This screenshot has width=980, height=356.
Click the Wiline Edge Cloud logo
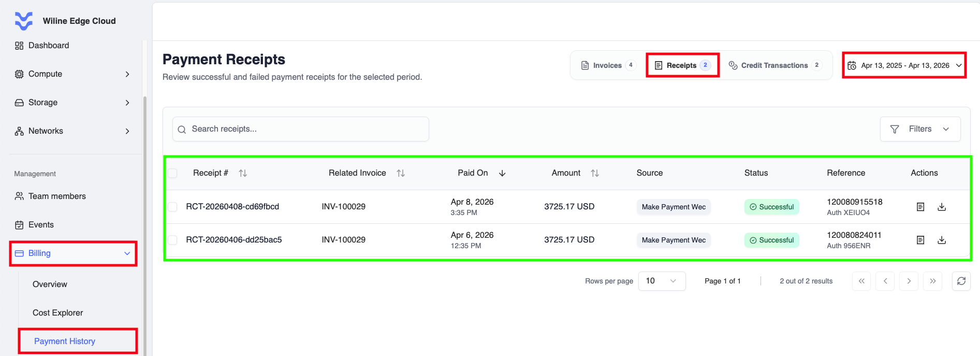pos(24,21)
